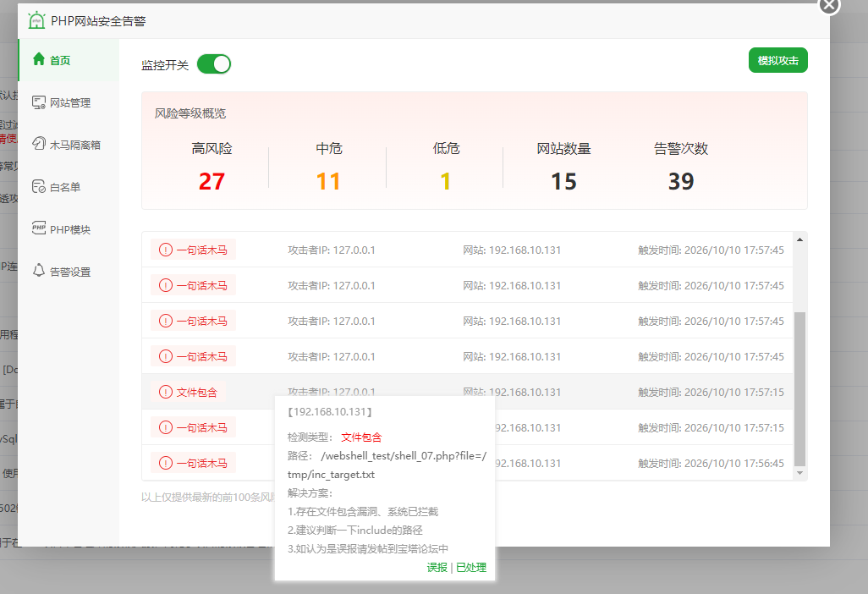This screenshot has width=868, height=594.
Task: Click the 白名单 whitelist icon
Action: [x=38, y=186]
